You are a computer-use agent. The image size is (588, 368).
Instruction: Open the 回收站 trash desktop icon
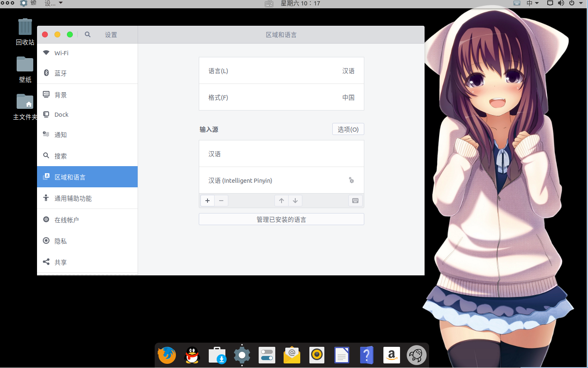(x=25, y=31)
